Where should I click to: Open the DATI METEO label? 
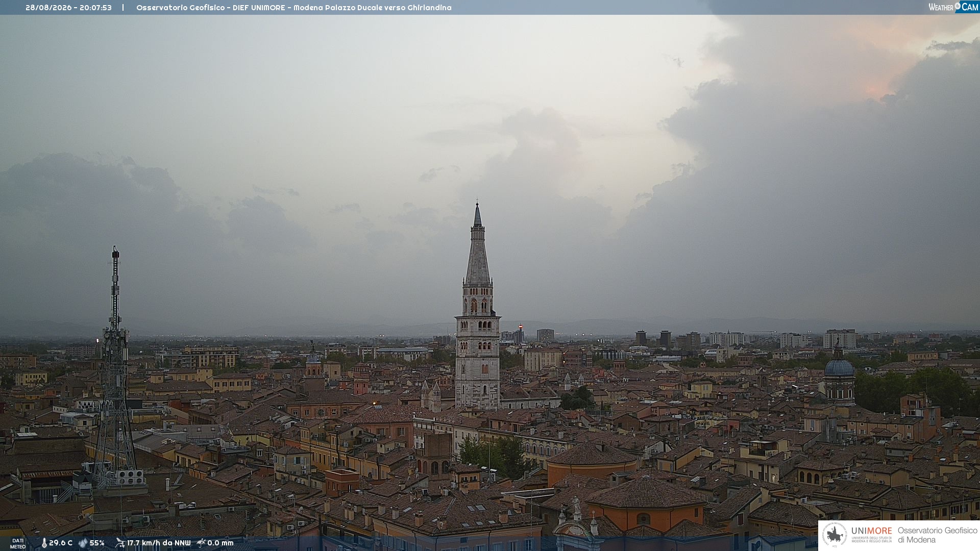[18, 543]
